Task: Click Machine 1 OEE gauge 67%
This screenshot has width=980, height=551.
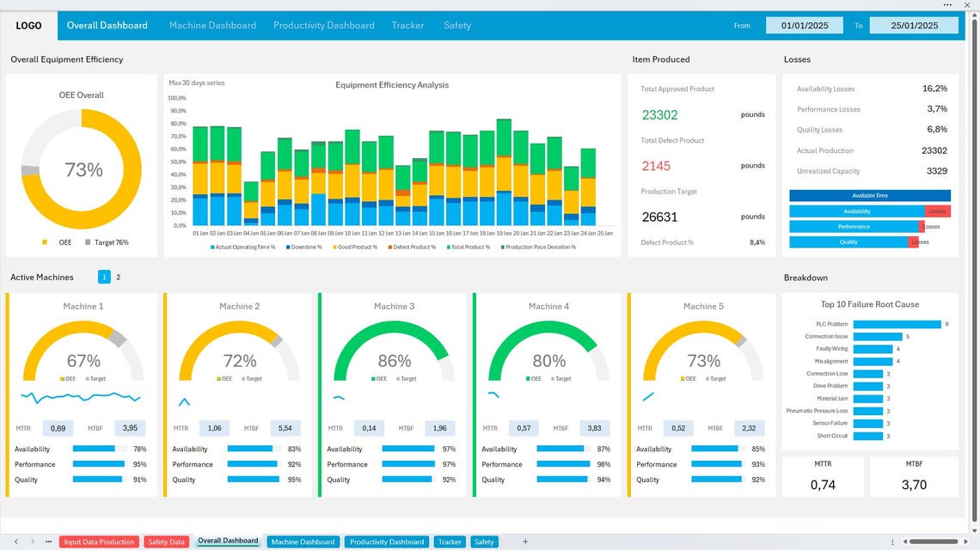Action: point(83,352)
